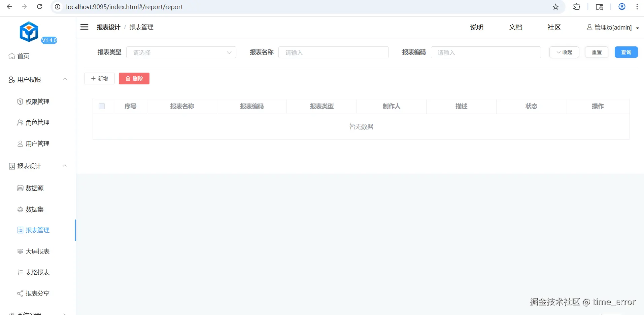The height and width of the screenshot is (315, 644).
Task: Open the 管理员[admin] user dropdown
Action: [613, 28]
